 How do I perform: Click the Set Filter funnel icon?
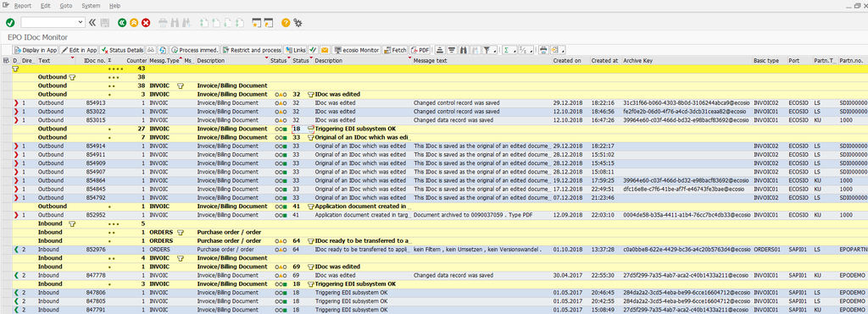point(486,50)
